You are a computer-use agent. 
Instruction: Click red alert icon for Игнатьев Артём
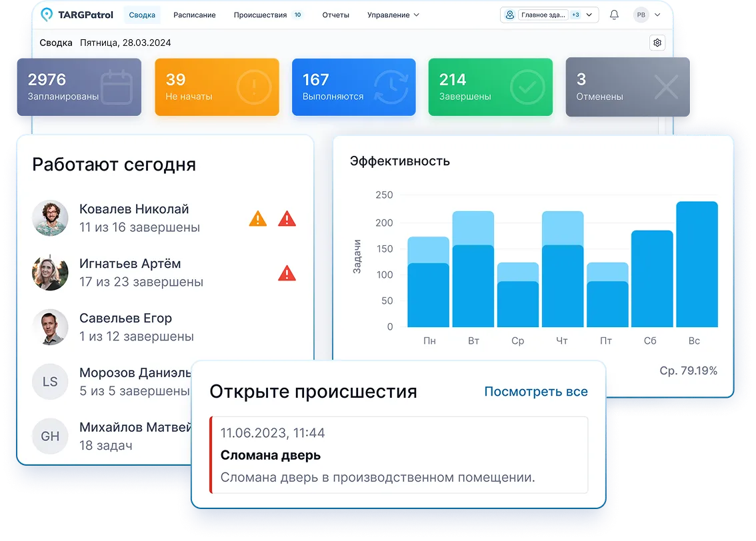tap(287, 272)
